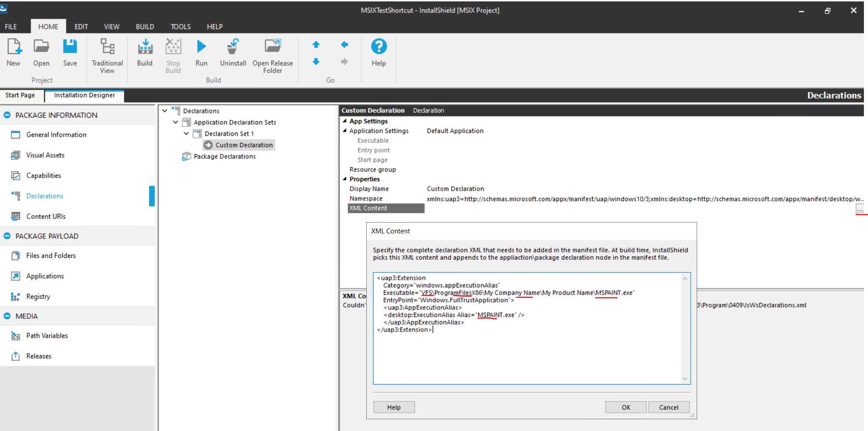Run the MSIX package
This screenshot has width=868, height=431.
pyautogui.click(x=201, y=54)
